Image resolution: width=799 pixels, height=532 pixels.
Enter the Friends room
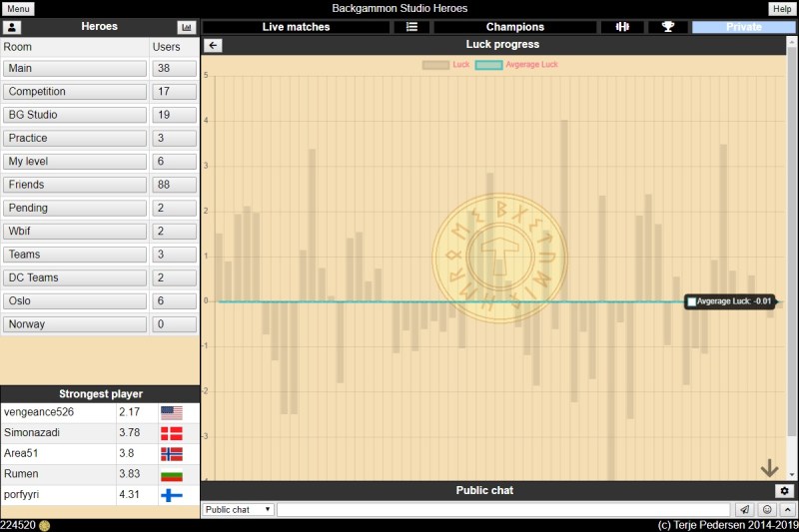[x=74, y=185]
